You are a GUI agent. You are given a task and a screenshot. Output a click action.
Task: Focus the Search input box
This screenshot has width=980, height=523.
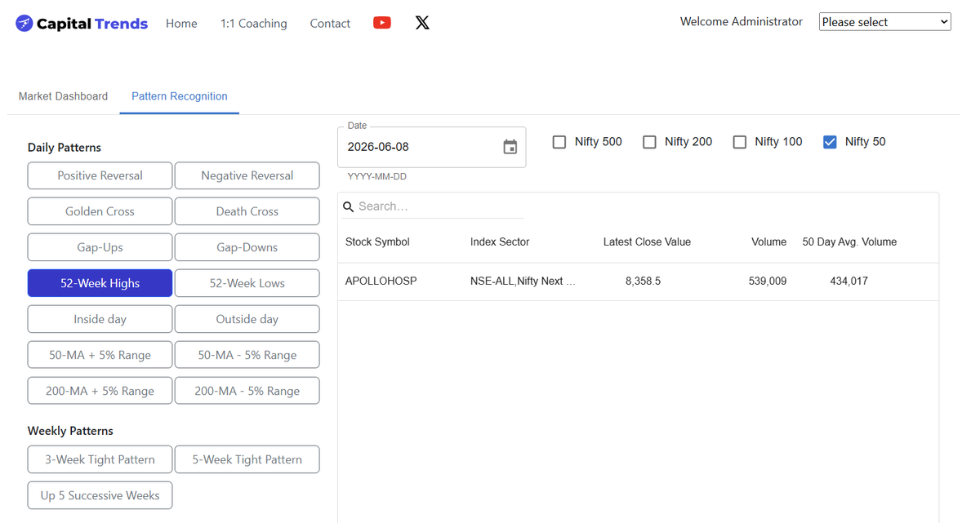point(439,206)
